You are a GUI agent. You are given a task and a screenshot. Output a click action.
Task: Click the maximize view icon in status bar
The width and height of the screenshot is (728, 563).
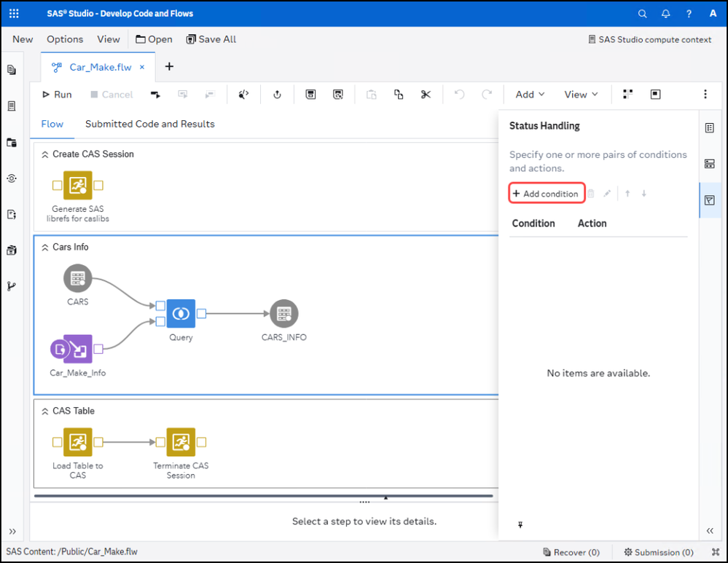point(716,552)
